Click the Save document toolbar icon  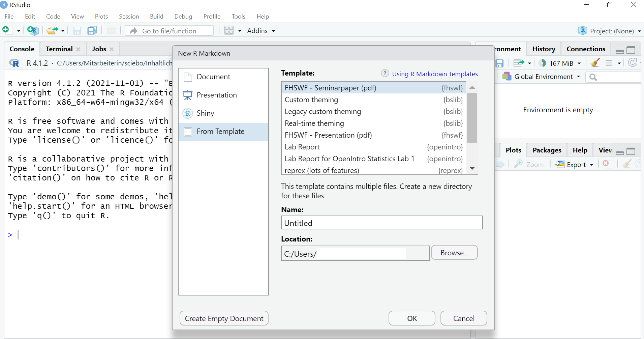pos(77,31)
